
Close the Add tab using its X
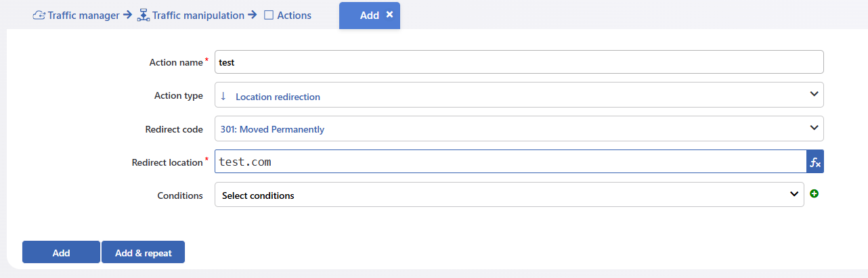(389, 14)
